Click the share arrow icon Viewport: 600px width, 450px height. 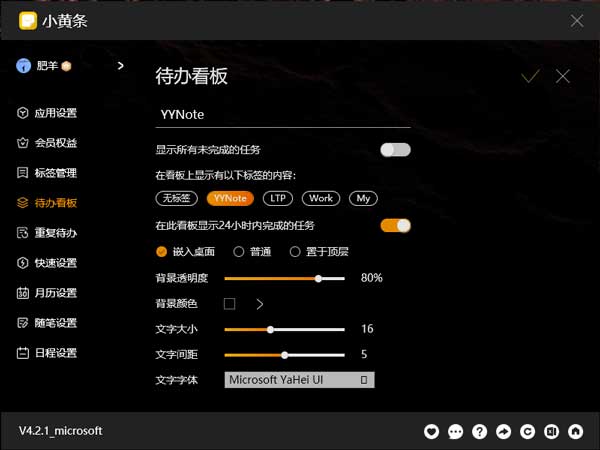[504, 432]
